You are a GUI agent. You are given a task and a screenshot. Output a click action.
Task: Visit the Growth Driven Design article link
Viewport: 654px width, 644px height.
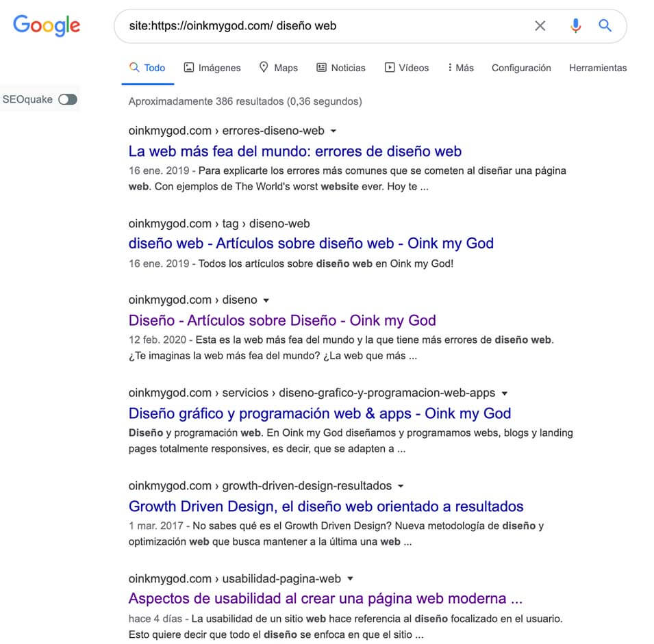326,506
